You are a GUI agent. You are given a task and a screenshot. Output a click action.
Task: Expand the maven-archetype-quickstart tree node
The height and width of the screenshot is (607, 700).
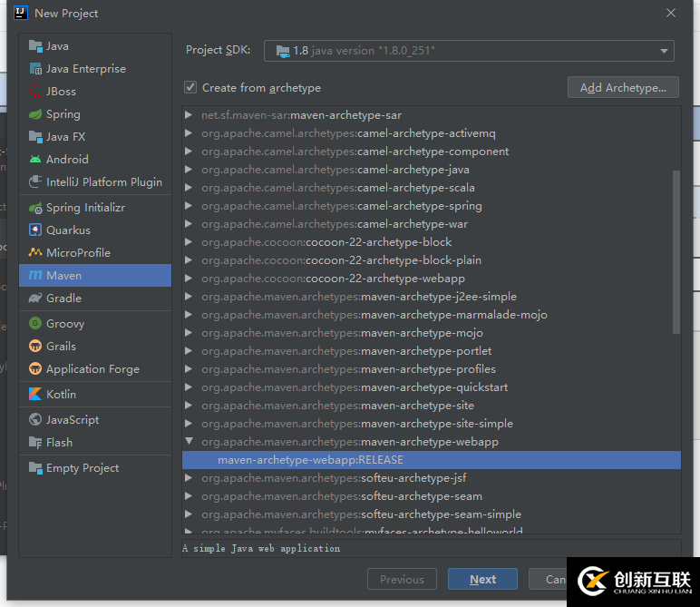[189, 387]
